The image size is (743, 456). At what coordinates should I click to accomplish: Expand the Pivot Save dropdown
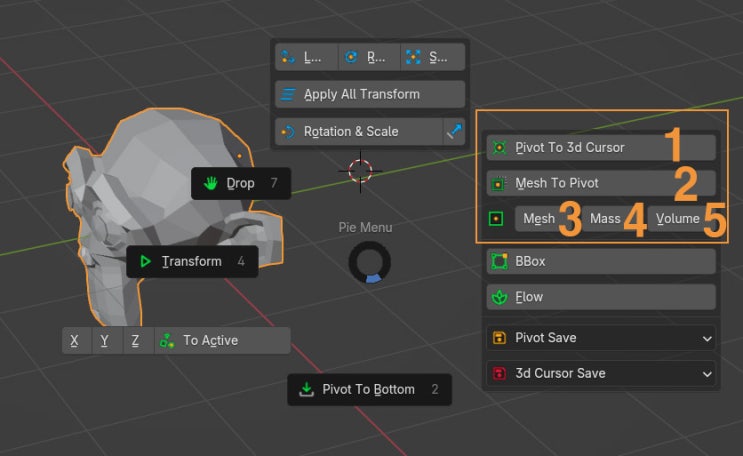coord(600,338)
